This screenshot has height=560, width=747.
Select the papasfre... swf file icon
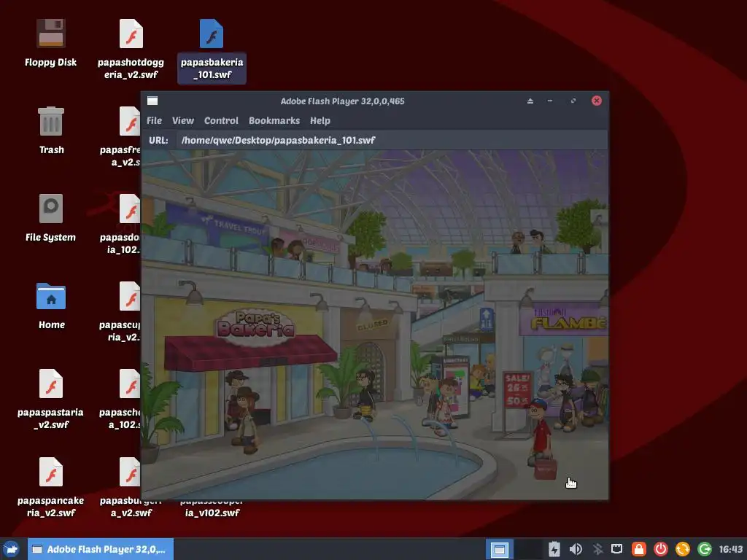(x=130, y=121)
